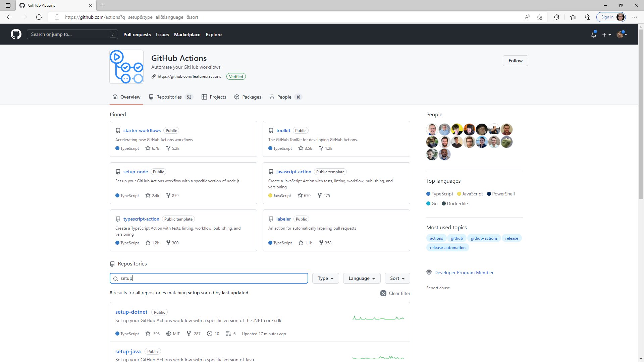Open the setup-node repository link
Viewport: 644px width, 362px height.
[136, 172]
